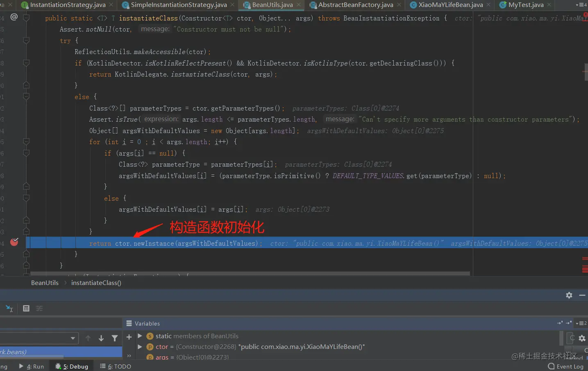Image resolution: width=588 pixels, height=371 pixels.
Task: Click the @ annotation gutter icon
Action: coord(14,17)
